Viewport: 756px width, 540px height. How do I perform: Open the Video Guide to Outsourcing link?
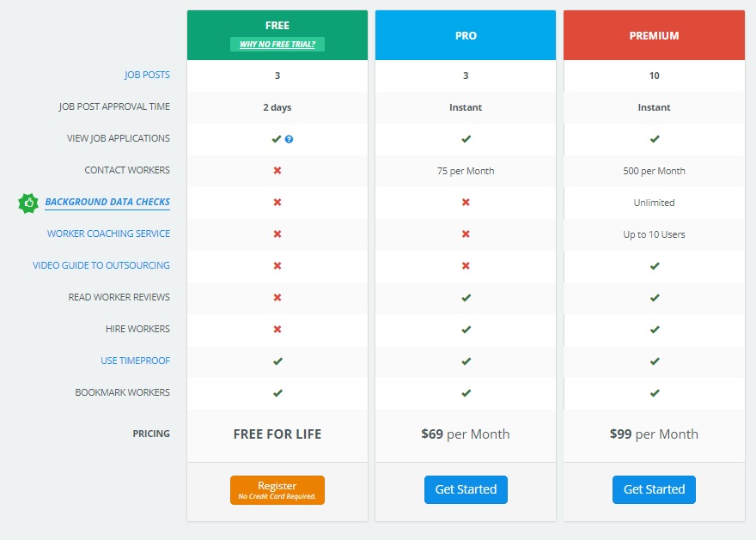click(101, 265)
